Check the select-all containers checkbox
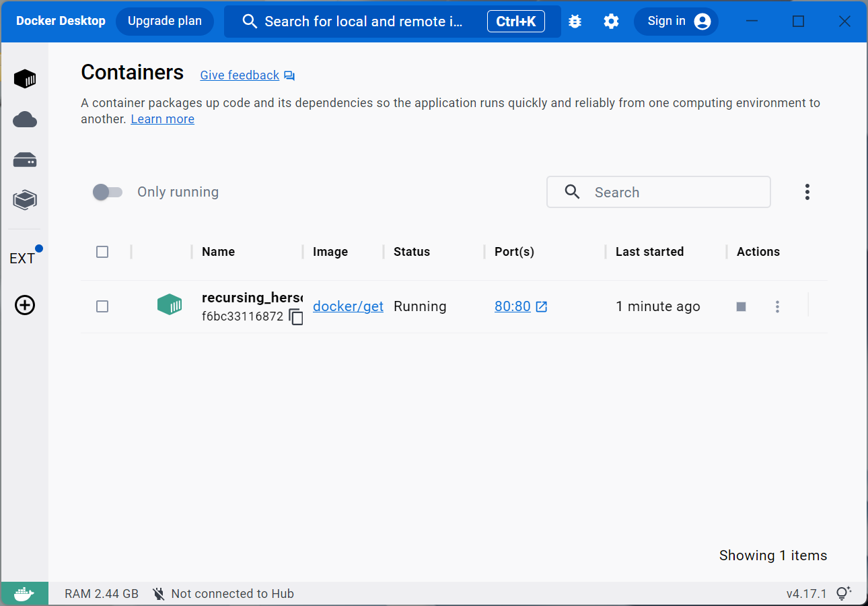 [102, 252]
